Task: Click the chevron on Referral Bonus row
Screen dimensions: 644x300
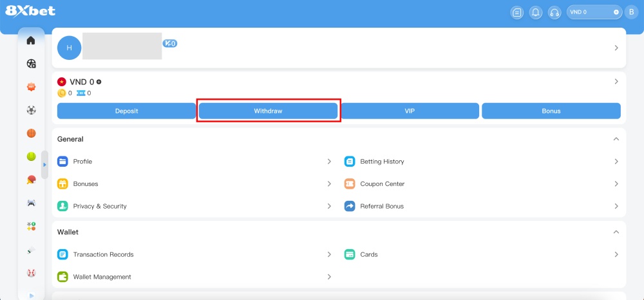Action: (x=616, y=206)
